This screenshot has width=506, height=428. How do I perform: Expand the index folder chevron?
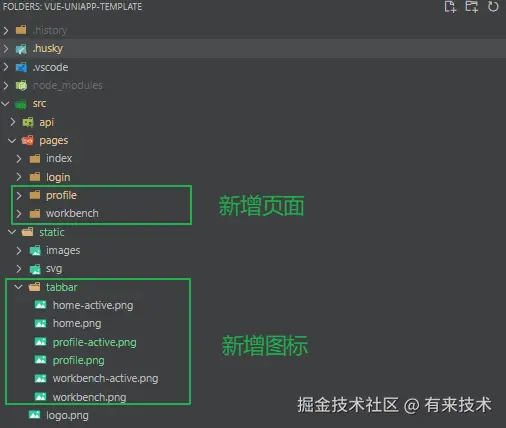click(x=19, y=159)
